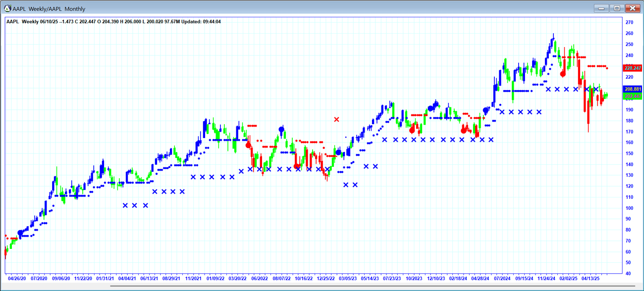This screenshot has height=291, width=644.
Task: Close the AAPL Weekly/Monthly chart window
Action: [x=633, y=8]
